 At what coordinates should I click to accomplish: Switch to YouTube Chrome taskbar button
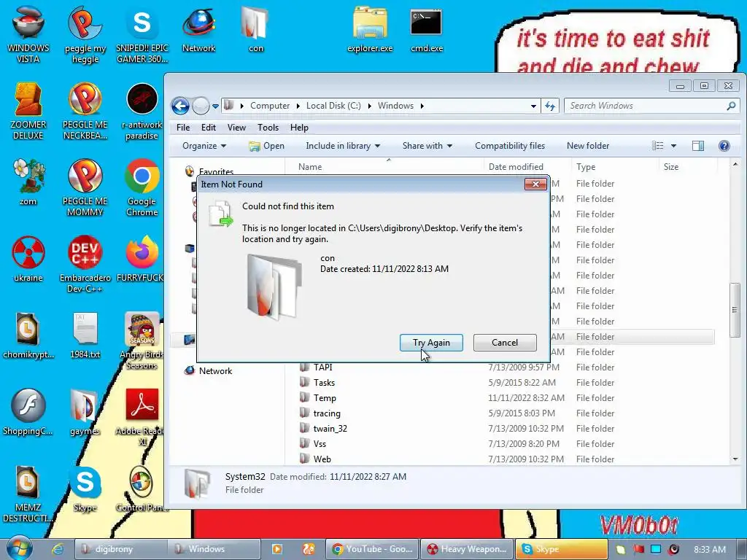372,549
